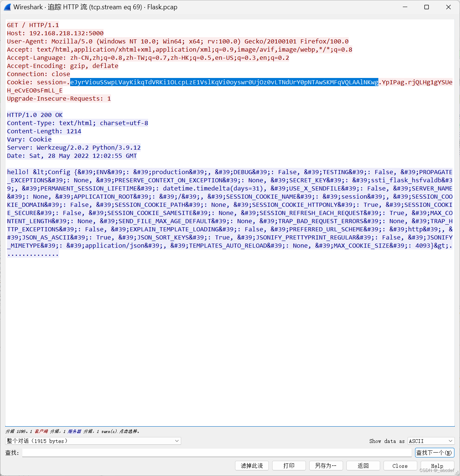Click the Help button
The image size is (460, 476).
pos(437,466)
